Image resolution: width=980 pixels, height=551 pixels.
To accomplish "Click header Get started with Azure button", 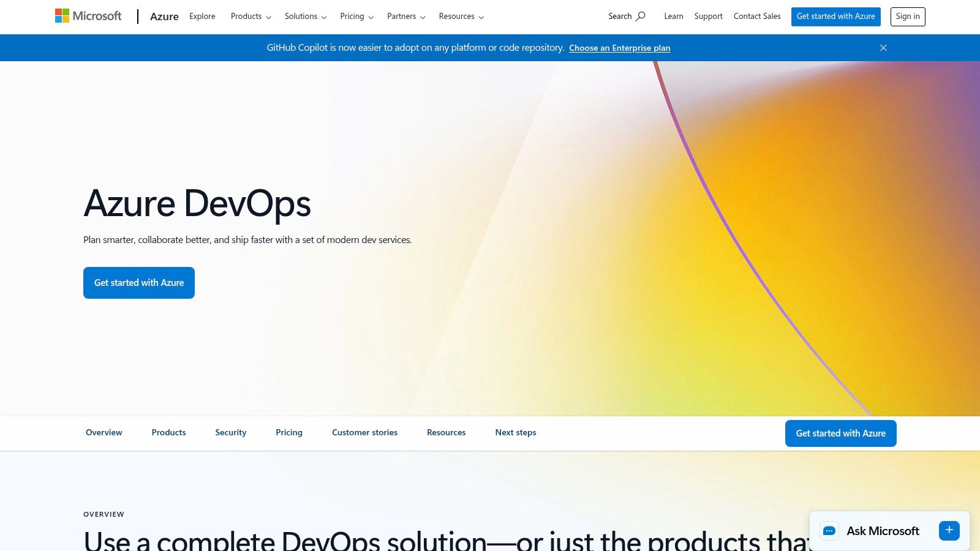I will tap(835, 17).
